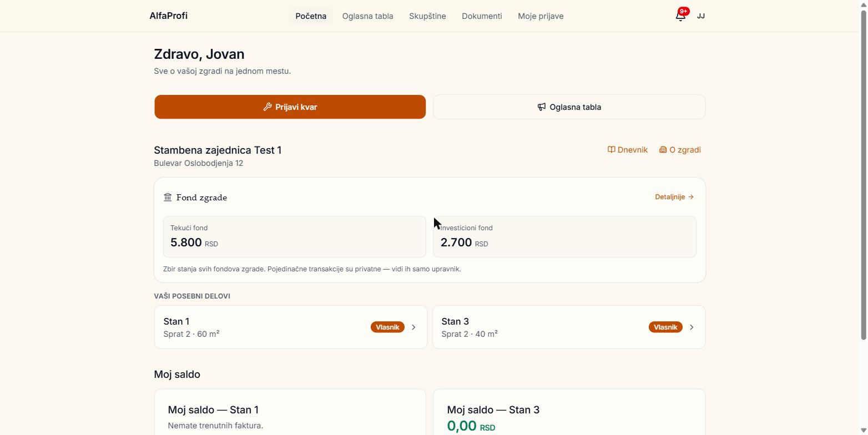Open the Stan 1 apartment card
Image resolution: width=868 pixels, height=435 pixels.
coord(291,327)
